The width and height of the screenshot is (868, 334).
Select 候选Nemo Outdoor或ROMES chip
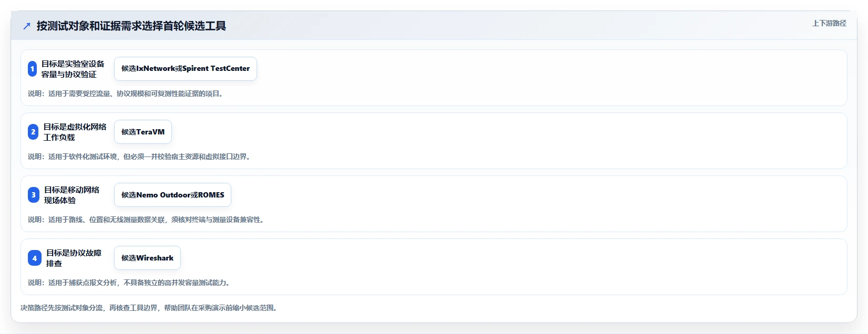click(x=173, y=195)
